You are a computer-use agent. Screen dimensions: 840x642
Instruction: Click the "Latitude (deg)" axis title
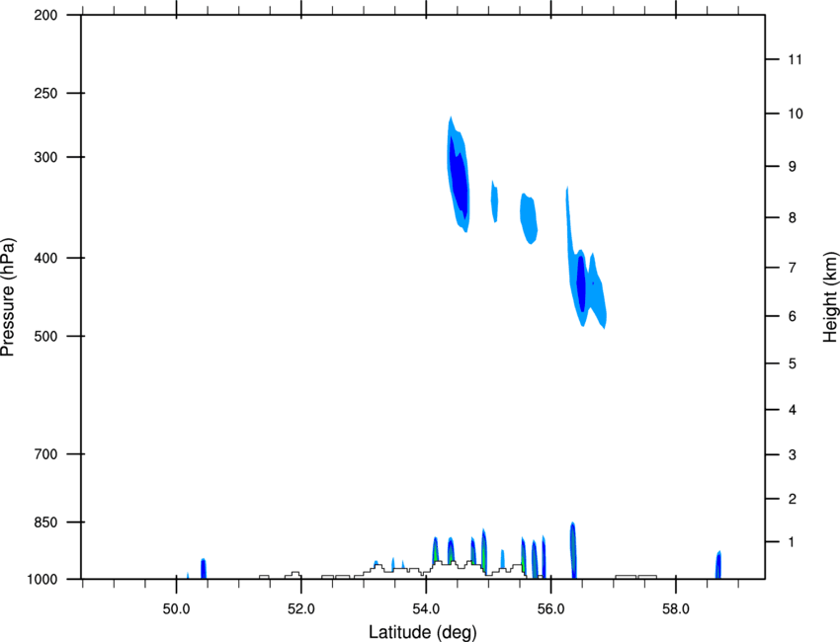[422, 632]
